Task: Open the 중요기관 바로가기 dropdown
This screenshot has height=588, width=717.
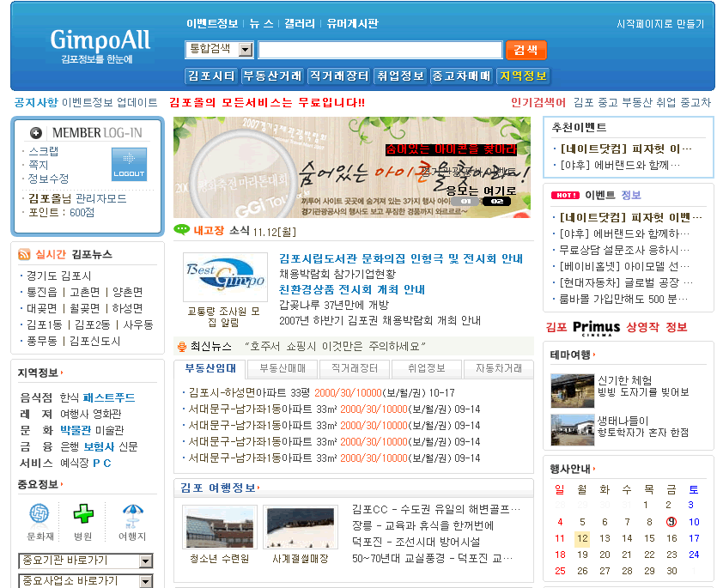Action: pos(86,561)
